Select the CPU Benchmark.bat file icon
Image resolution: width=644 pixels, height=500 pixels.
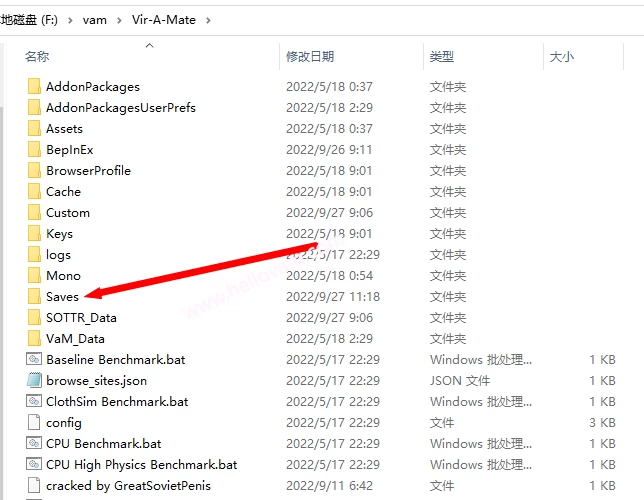(34, 443)
